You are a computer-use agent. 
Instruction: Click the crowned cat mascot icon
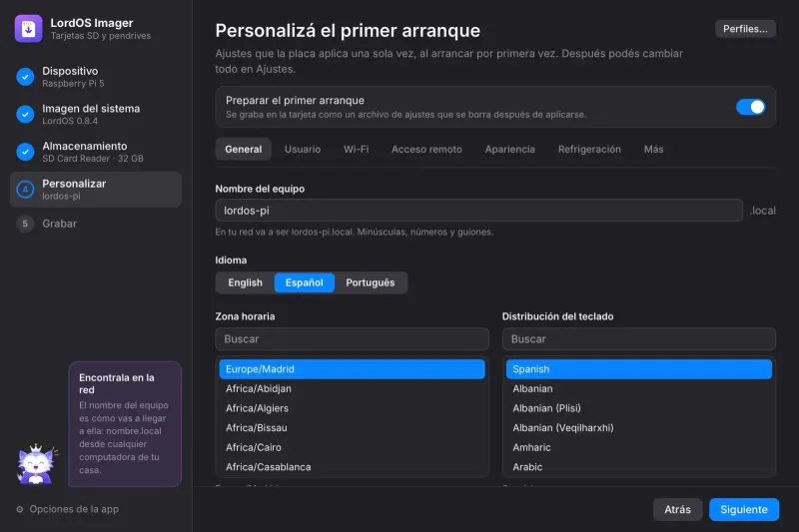tap(37, 464)
